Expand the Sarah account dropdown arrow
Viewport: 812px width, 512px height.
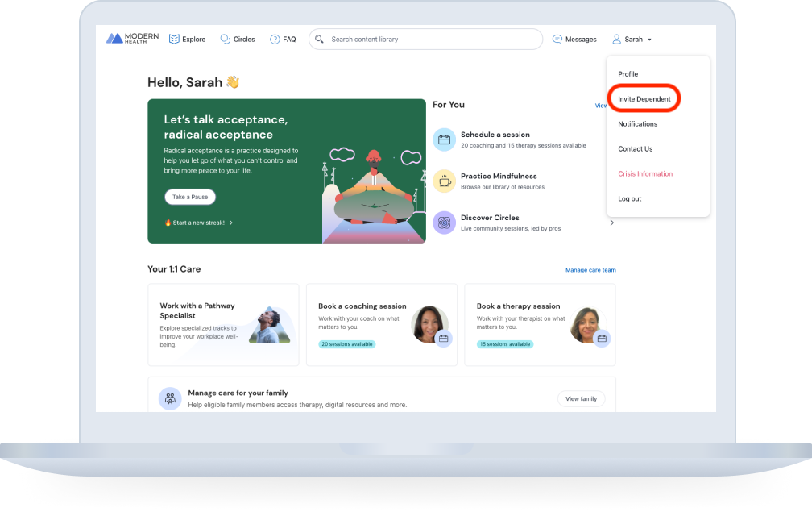[649, 40]
